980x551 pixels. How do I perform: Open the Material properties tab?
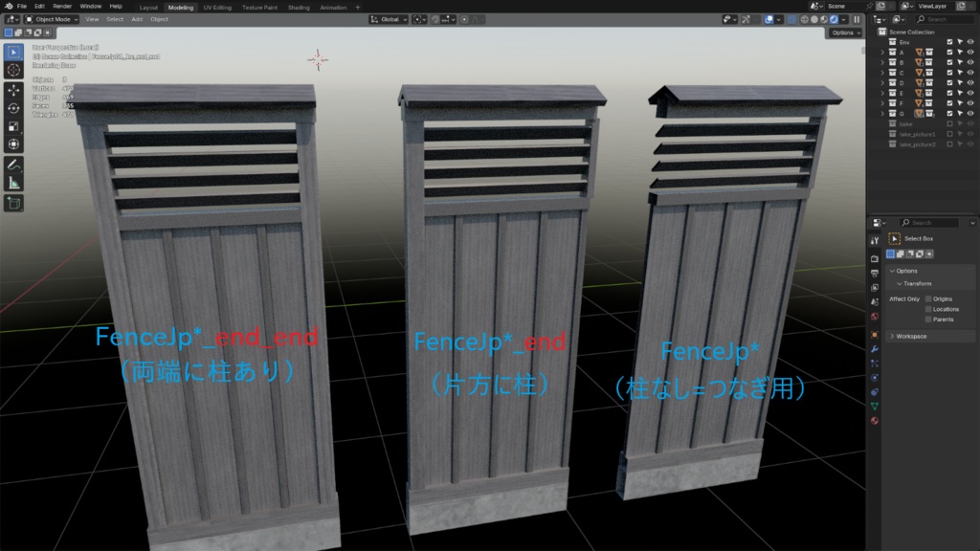[x=875, y=421]
